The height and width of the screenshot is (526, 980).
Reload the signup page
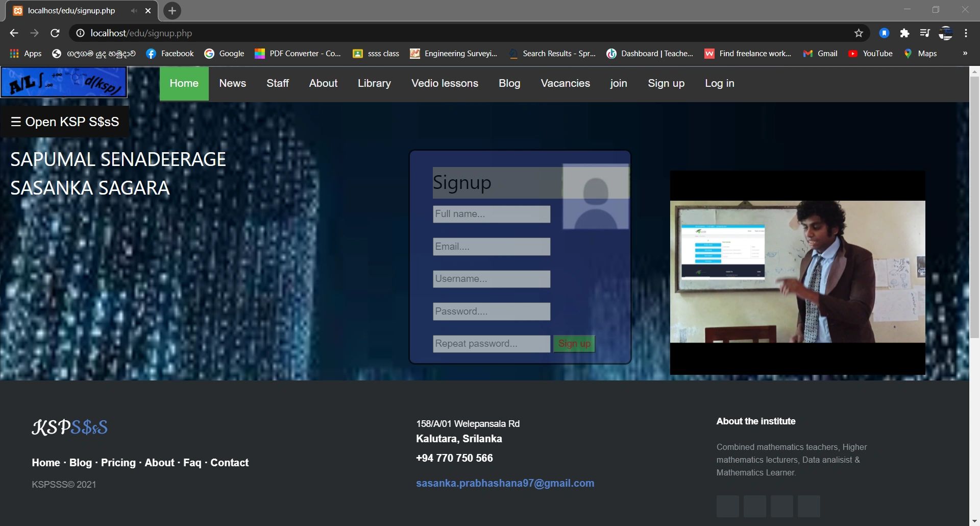55,33
